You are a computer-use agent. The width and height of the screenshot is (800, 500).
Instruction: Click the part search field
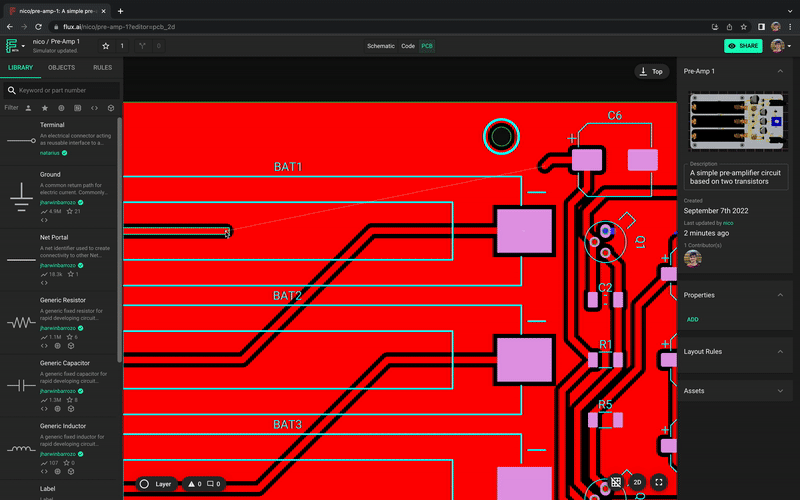[65, 90]
